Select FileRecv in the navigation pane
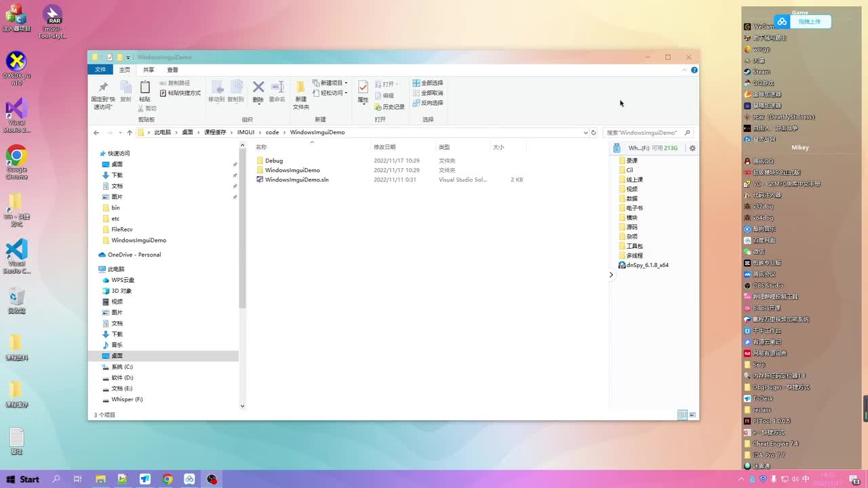Screen dimensions: 868x488 (122, 229)
